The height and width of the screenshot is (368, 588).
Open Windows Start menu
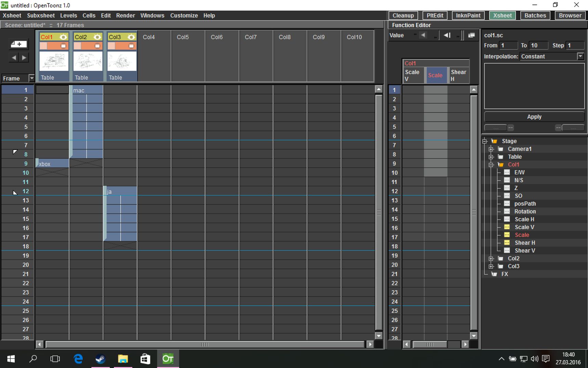pos(11,359)
